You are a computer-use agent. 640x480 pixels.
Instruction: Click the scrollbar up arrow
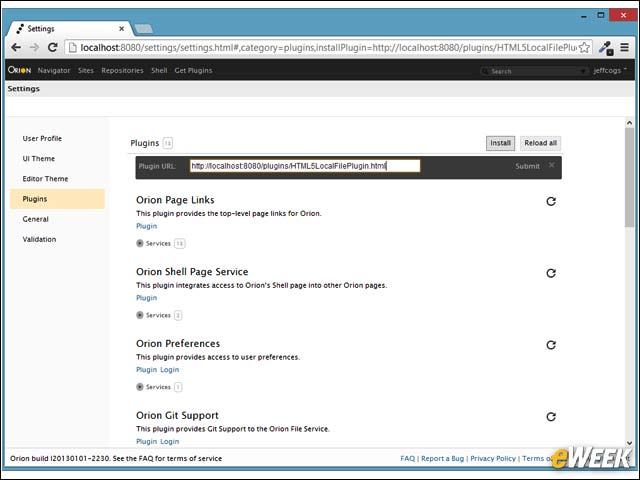point(629,123)
